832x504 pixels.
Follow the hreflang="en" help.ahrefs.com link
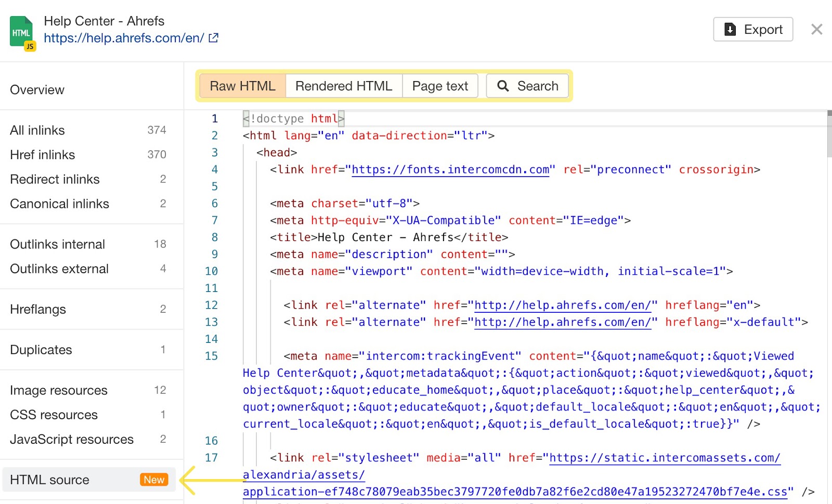tap(563, 306)
